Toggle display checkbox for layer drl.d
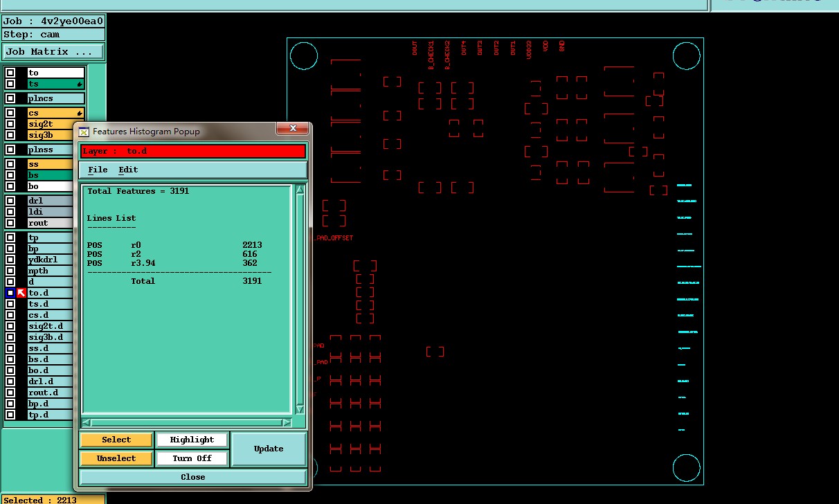The height and width of the screenshot is (504, 839). pos(10,381)
